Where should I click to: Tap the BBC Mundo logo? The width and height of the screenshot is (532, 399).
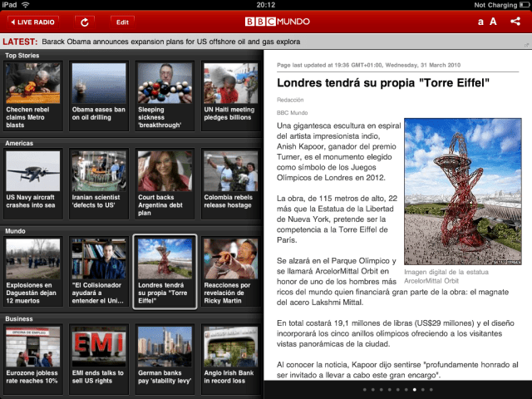click(266, 21)
